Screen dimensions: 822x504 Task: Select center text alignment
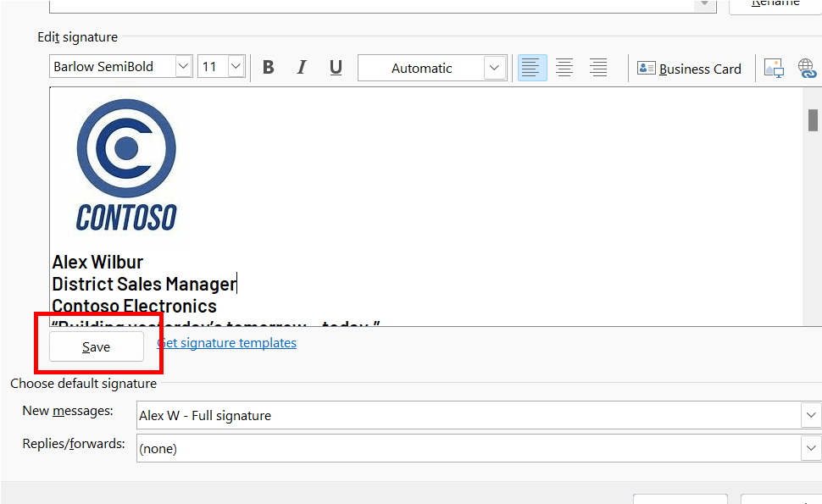tap(564, 67)
